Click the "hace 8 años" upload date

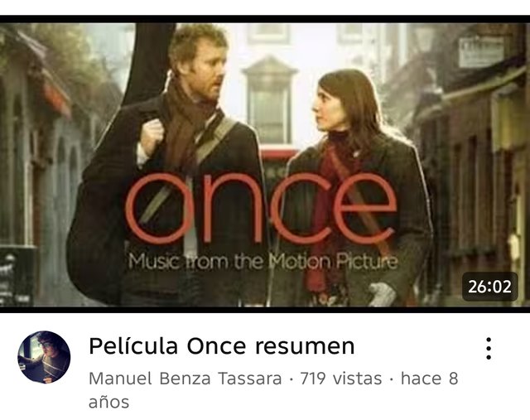(x=273, y=390)
